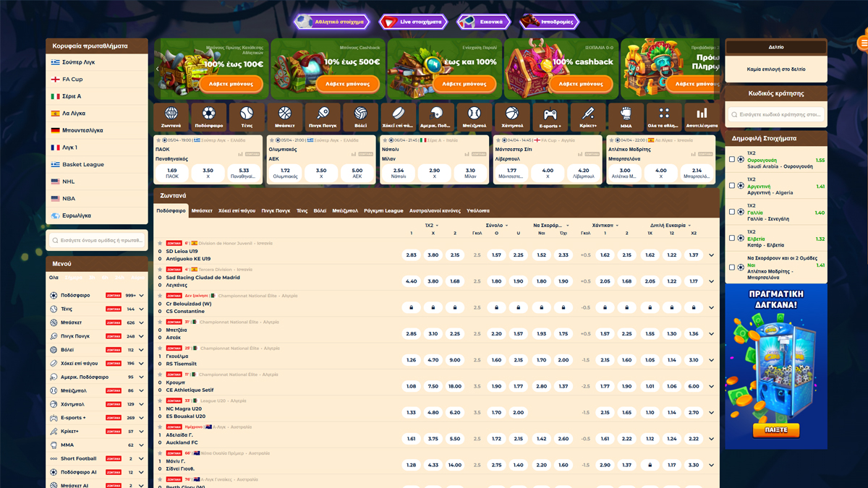Click the booking code input field
868x488 pixels.
tap(776, 114)
